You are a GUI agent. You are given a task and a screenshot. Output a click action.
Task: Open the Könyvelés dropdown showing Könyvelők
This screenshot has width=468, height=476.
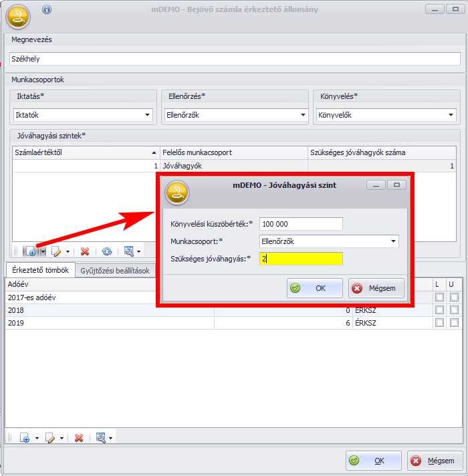point(451,115)
